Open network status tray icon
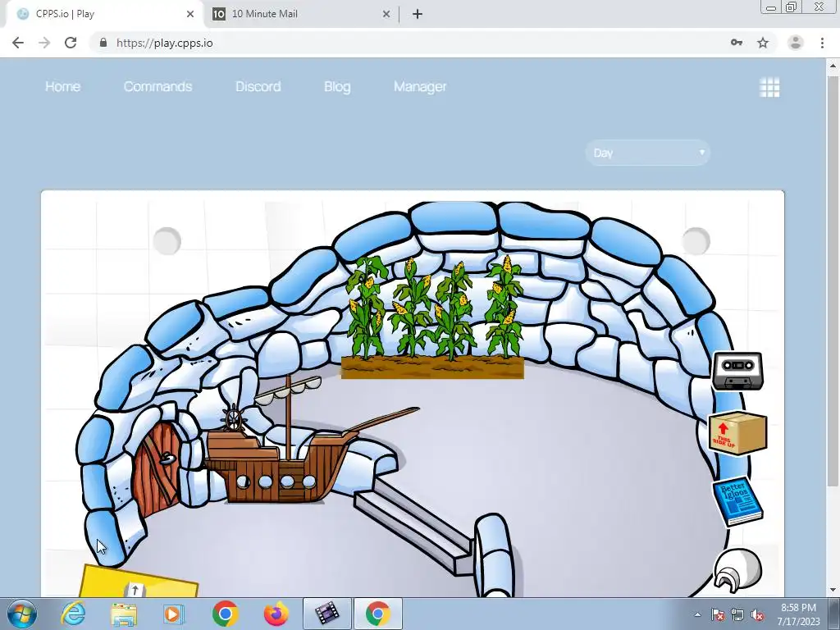840x630 pixels. [737, 614]
